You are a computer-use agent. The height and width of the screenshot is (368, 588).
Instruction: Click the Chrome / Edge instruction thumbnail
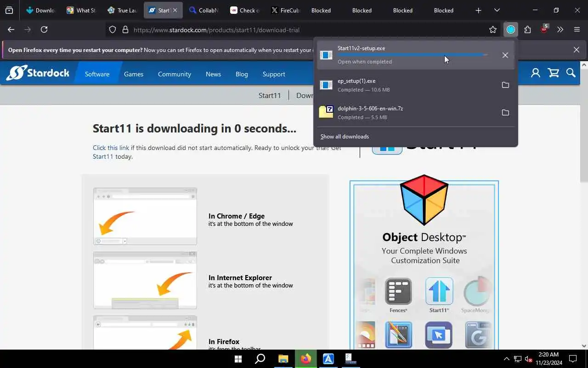pyautogui.click(x=145, y=216)
